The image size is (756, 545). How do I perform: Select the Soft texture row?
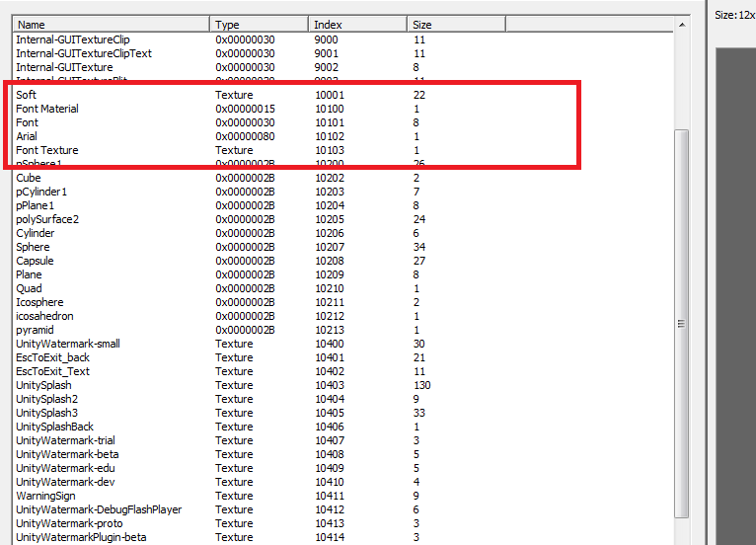tap(27, 95)
